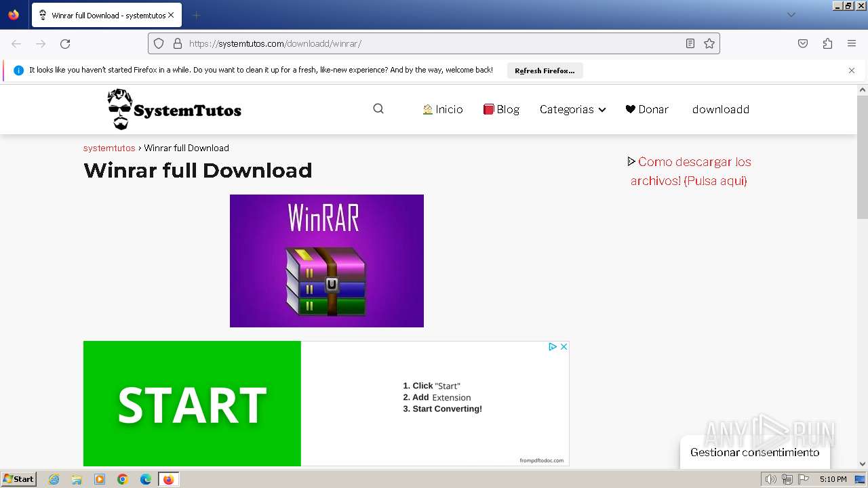
Task: Click the taskbar clock 5:10 PM
Action: pos(833,479)
